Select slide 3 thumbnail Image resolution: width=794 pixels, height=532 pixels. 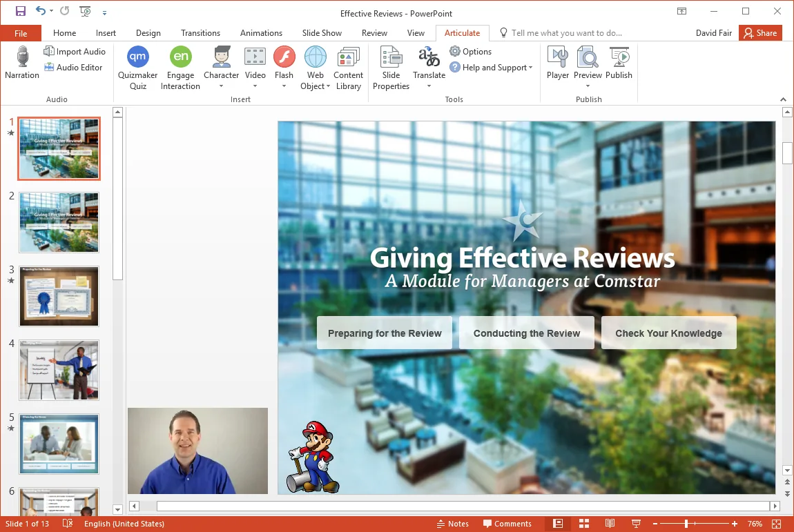tap(59, 296)
